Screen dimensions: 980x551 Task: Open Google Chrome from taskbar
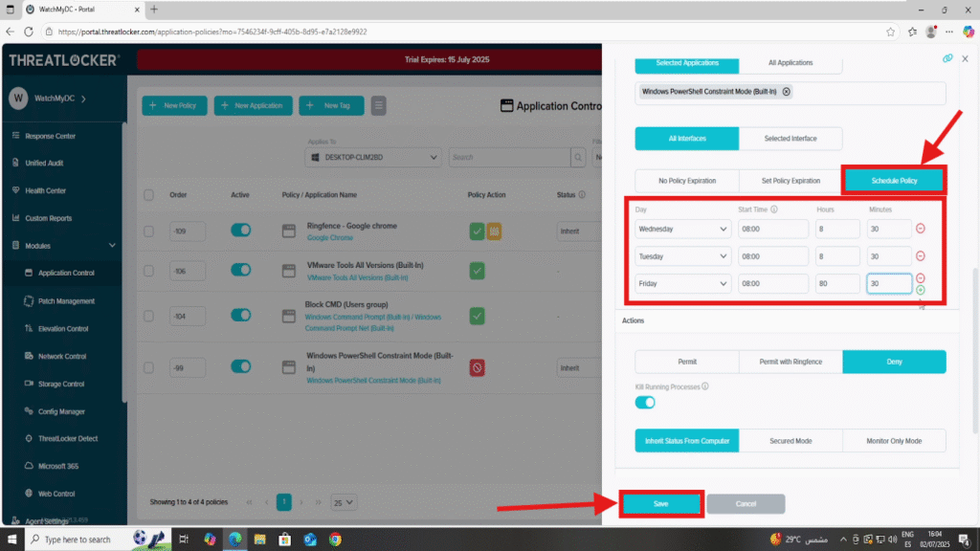pos(336,540)
